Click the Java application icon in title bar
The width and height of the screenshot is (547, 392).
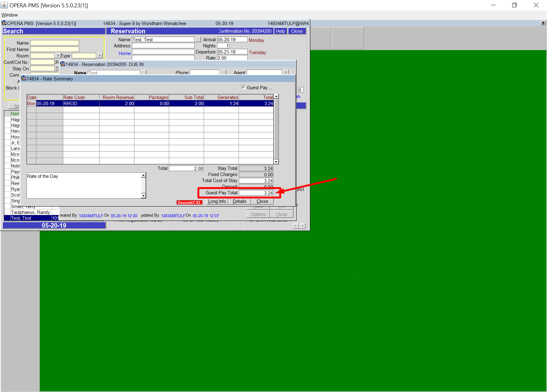pos(4,5)
